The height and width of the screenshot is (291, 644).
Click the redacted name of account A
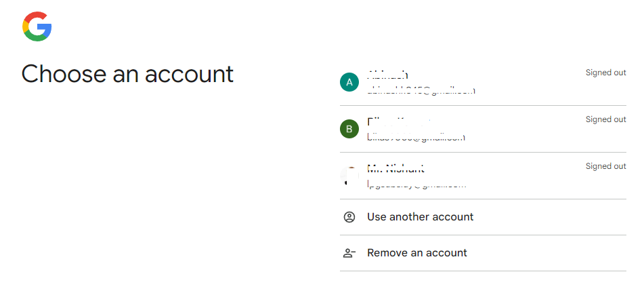click(x=387, y=74)
